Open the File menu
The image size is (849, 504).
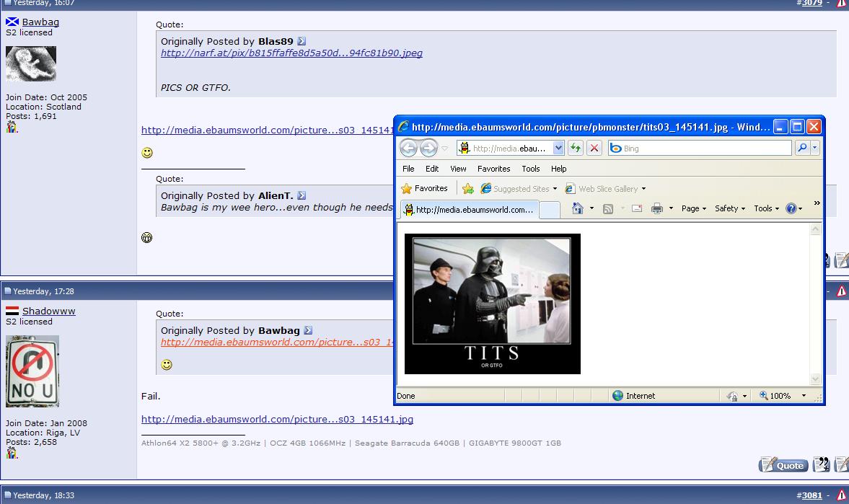pyautogui.click(x=408, y=169)
